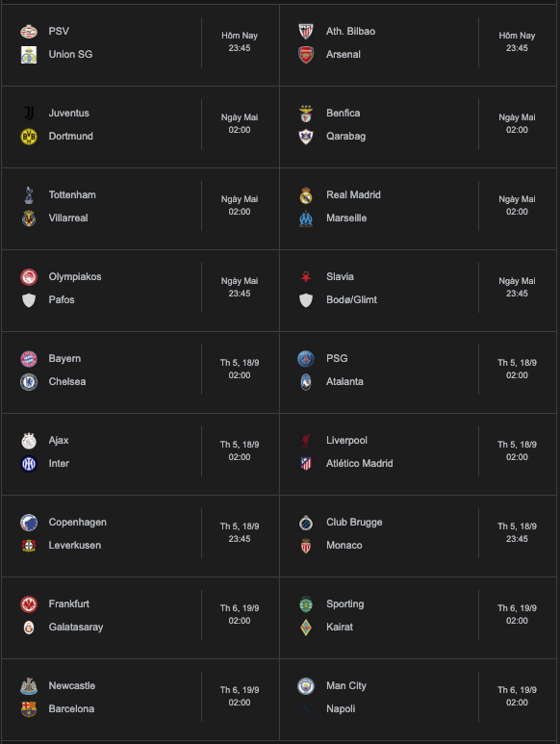
Task: Click the PSV club crest
Action: pyautogui.click(x=29, y=32)
